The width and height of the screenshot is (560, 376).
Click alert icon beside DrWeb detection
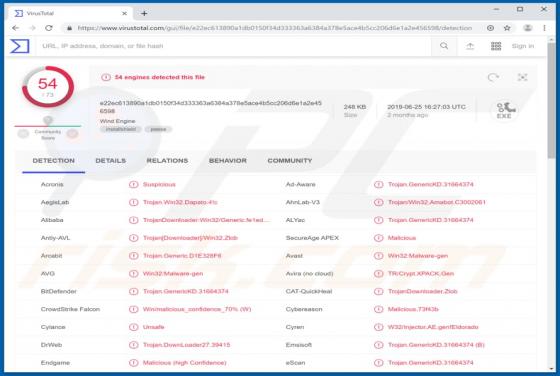[x=134, y=345]
